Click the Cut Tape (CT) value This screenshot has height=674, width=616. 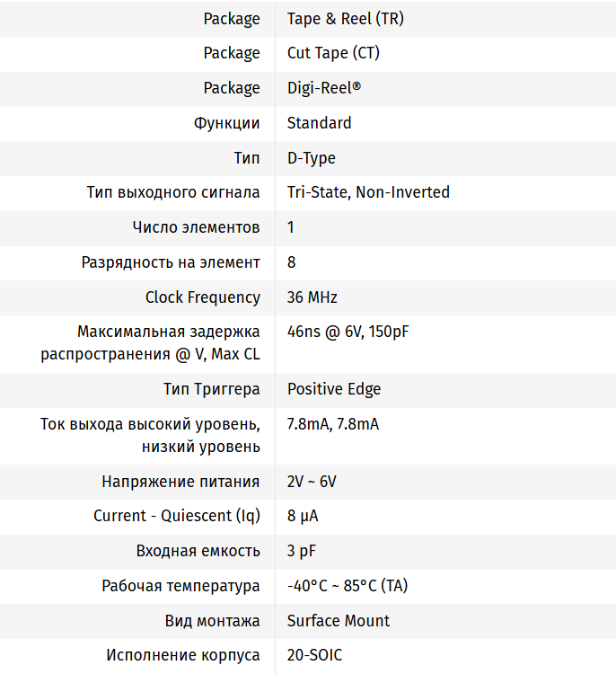tap(333, 53)
